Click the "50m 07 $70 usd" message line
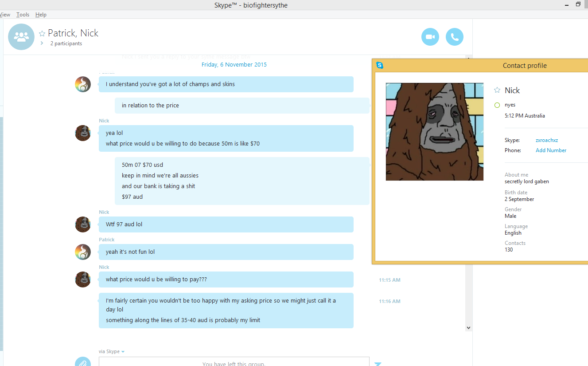 tap(143, 165)
